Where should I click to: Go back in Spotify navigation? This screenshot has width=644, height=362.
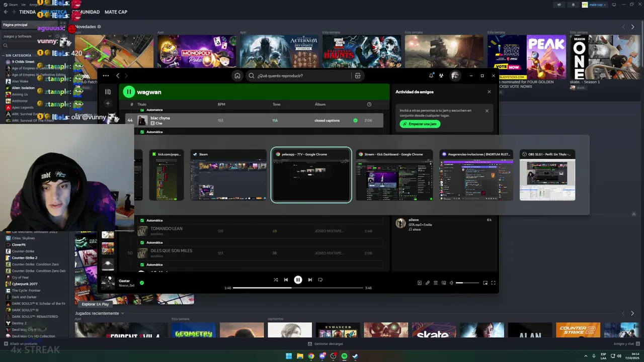pos(118,76)
